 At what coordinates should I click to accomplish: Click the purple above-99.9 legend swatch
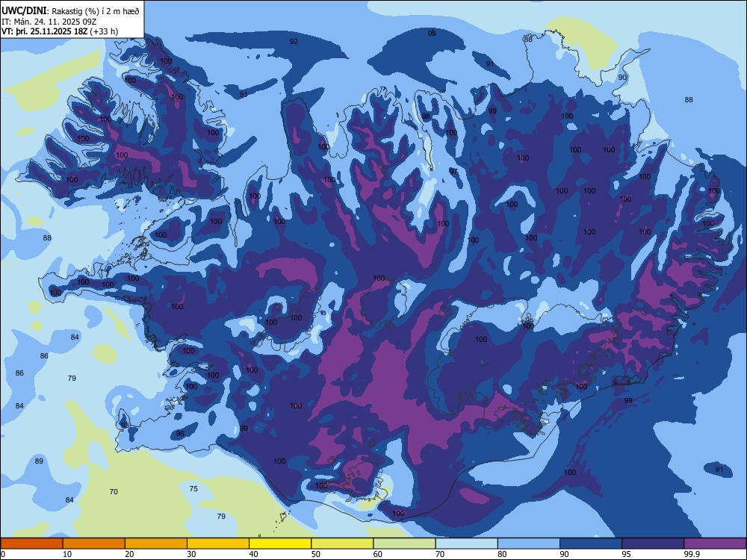click(x=715, y=544)
